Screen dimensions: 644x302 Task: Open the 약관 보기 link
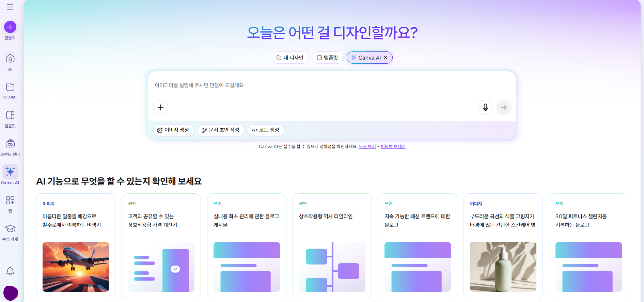click(367, 146)
